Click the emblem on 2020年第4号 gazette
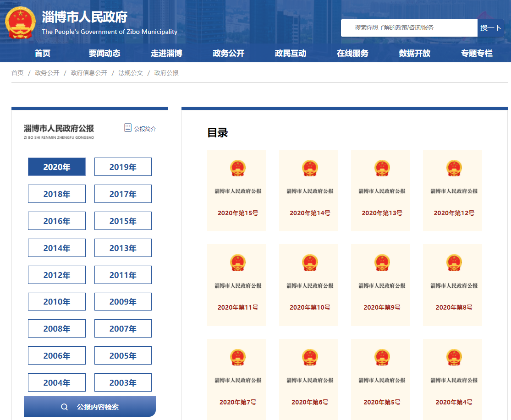The image size is (511, 420). coord(454,357)
